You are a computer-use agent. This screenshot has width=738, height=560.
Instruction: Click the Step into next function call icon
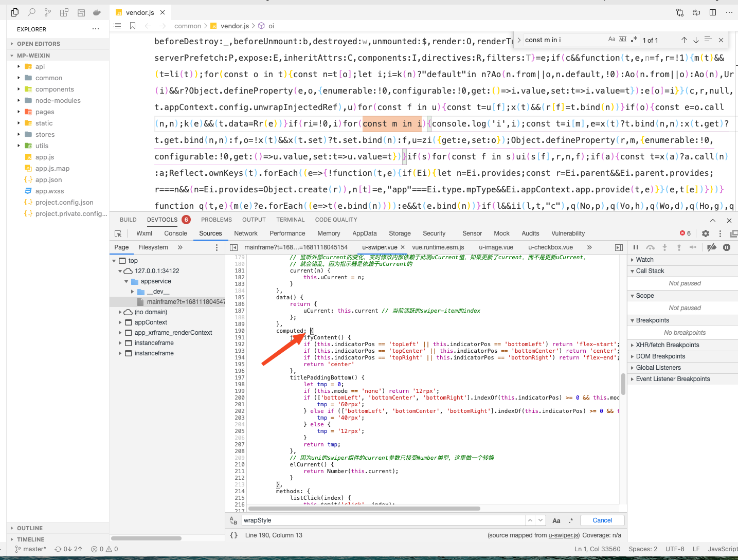[664, 247]
